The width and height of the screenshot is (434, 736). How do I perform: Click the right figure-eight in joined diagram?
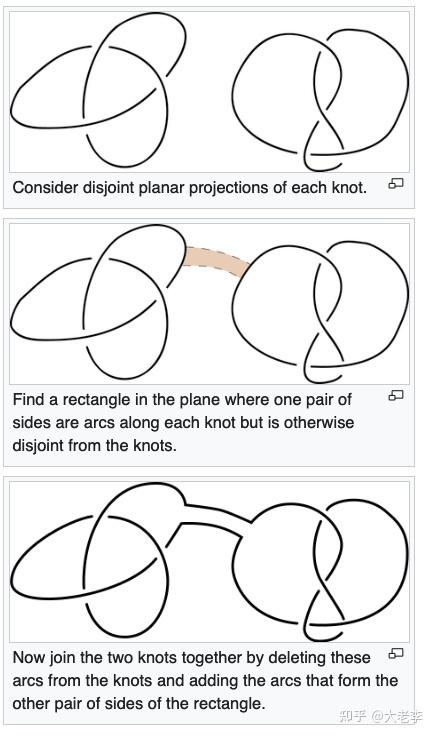tap(320, 570)
